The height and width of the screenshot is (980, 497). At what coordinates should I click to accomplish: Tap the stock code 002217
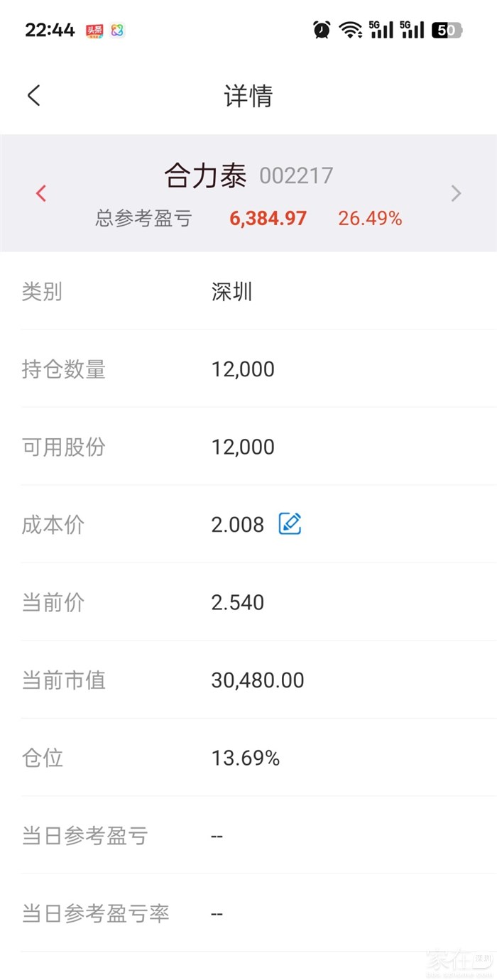296,175
